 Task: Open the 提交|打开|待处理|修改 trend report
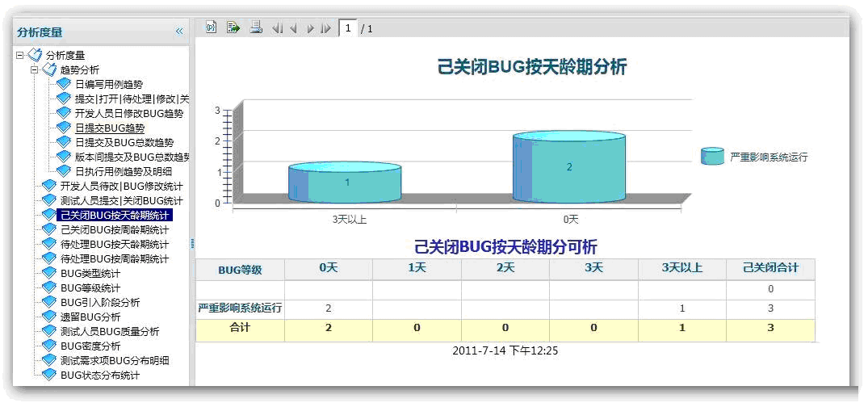coord(132,99)
